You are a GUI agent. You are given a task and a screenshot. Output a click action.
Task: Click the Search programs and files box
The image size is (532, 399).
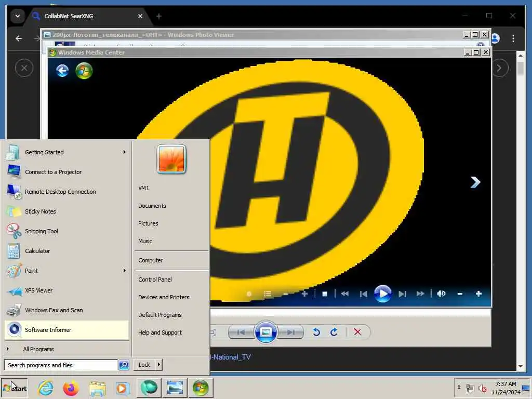point(61,365)
